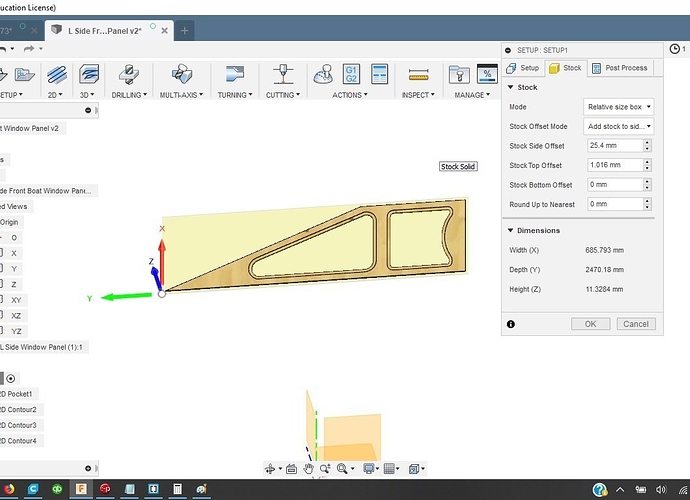
Task: Open the percent task manager icon
Action: [487, 74]
